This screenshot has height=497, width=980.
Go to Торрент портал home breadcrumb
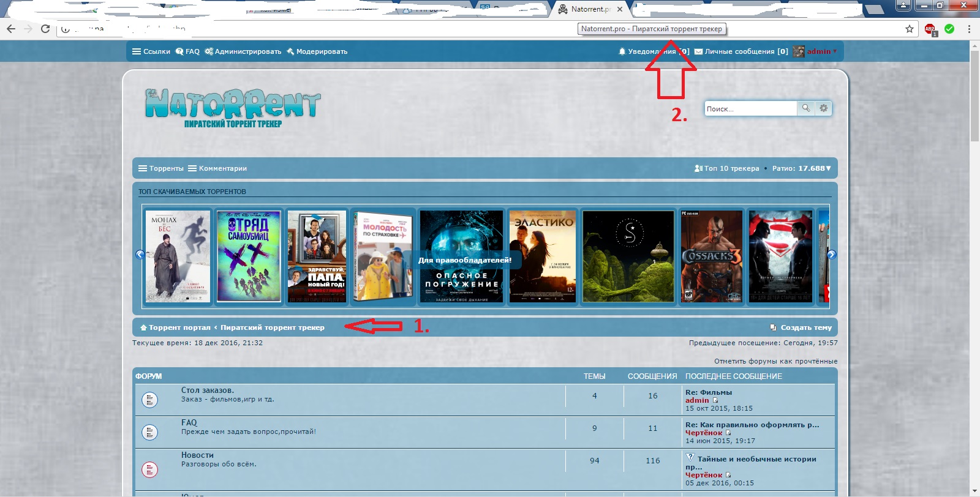coord(175,327)
